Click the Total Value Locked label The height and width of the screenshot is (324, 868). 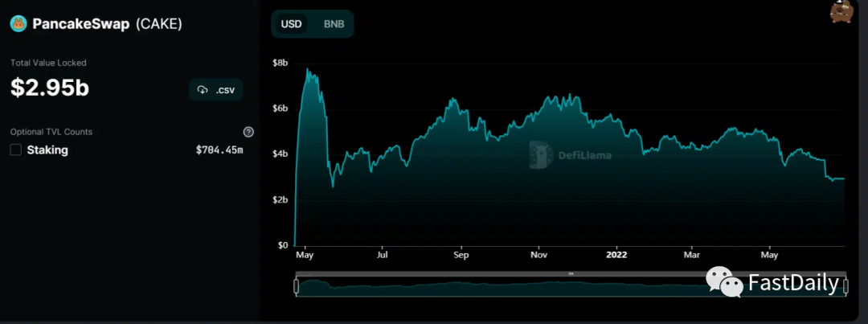click(48, 64)
